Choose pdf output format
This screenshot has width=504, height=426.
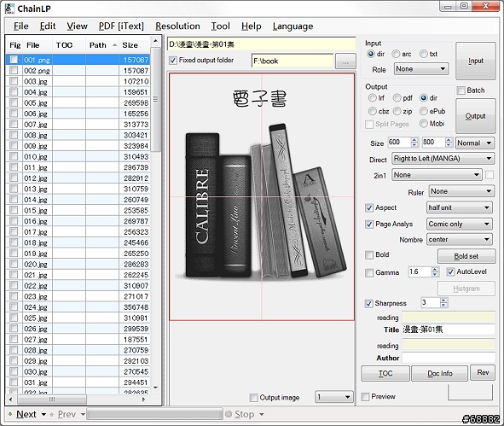click(397, 97)
